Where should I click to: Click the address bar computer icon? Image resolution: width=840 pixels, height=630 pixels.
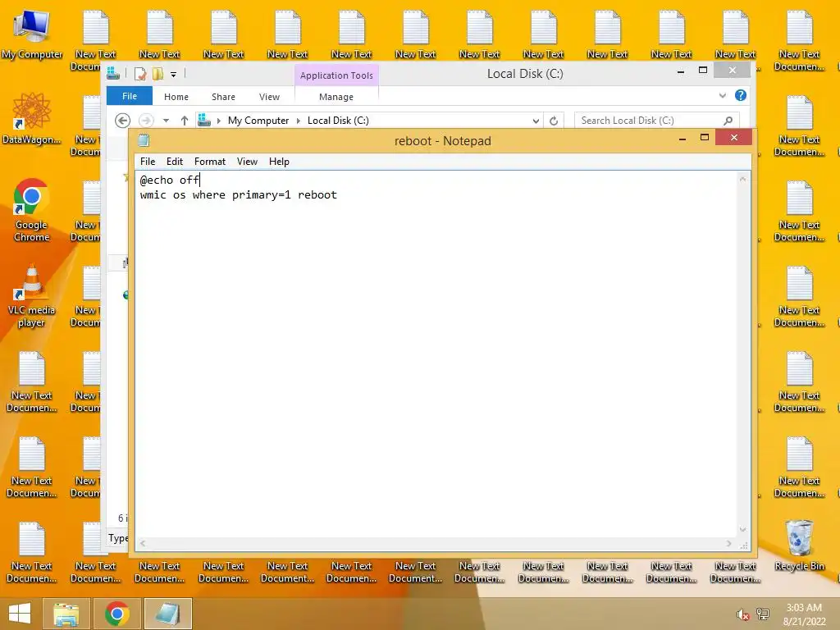tap(204, 121)
